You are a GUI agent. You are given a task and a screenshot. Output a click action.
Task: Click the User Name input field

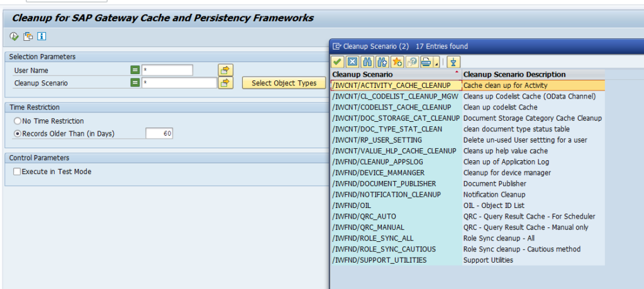(x=167, y=70)
